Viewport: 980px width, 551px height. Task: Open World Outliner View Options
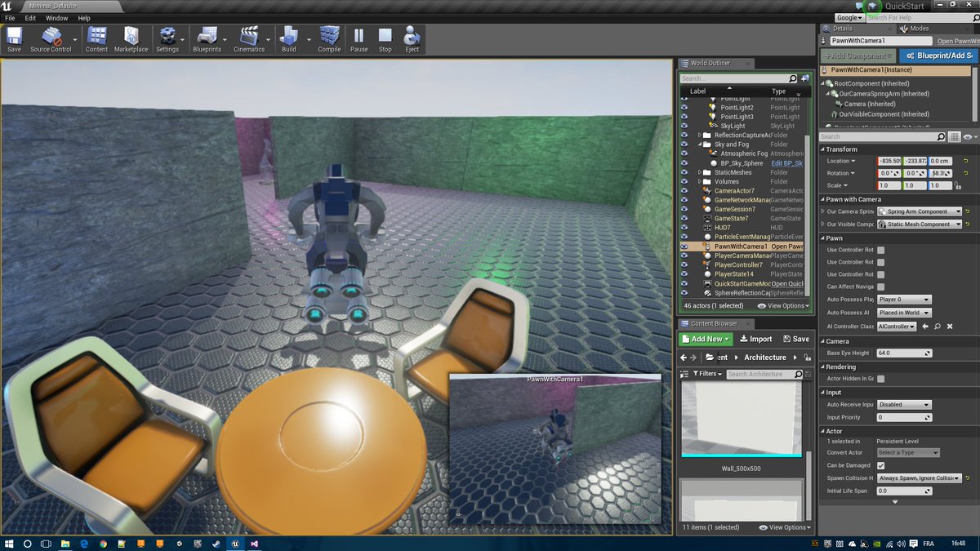pos(783,305)
